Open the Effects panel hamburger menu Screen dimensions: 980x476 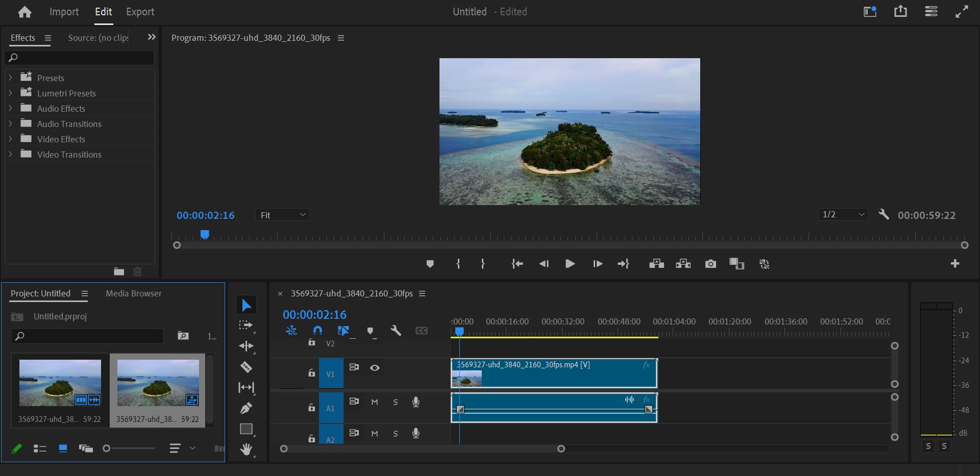[48, 38]
